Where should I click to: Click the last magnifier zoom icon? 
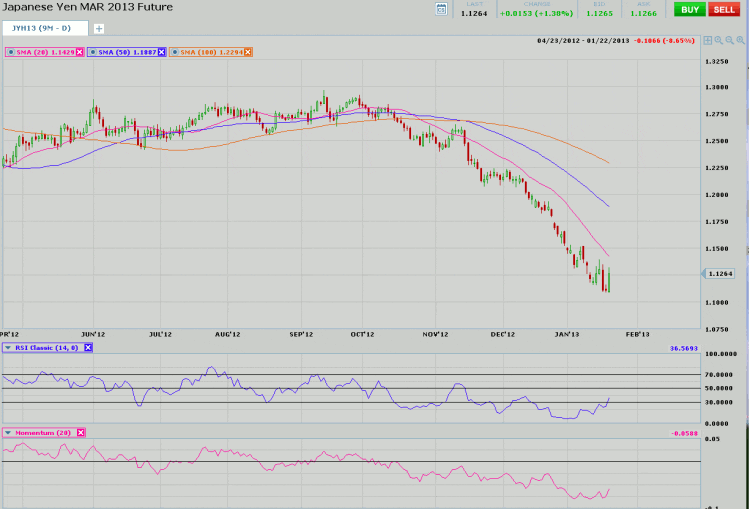click(740, 40)
